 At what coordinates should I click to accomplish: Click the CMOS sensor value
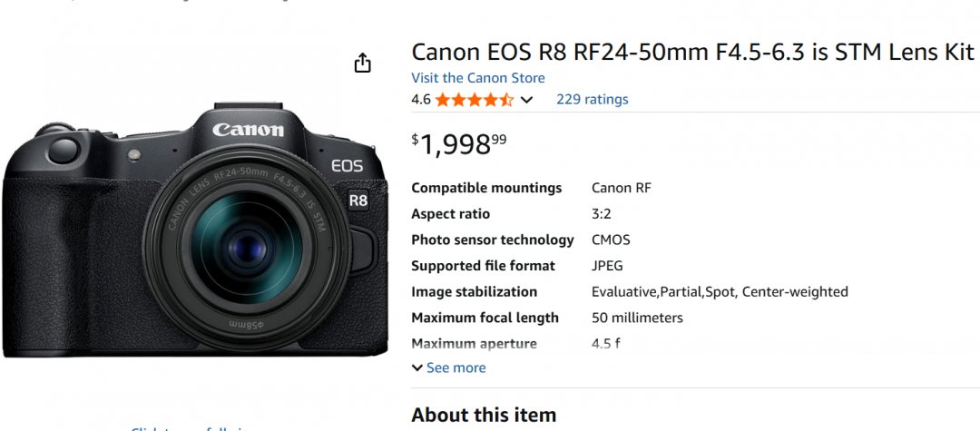(611, 240)
